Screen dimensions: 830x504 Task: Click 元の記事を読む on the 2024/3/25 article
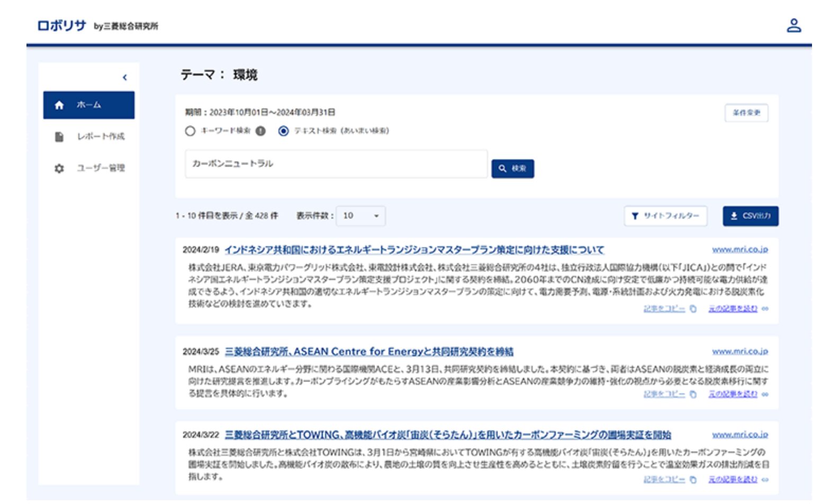(733, 394)
